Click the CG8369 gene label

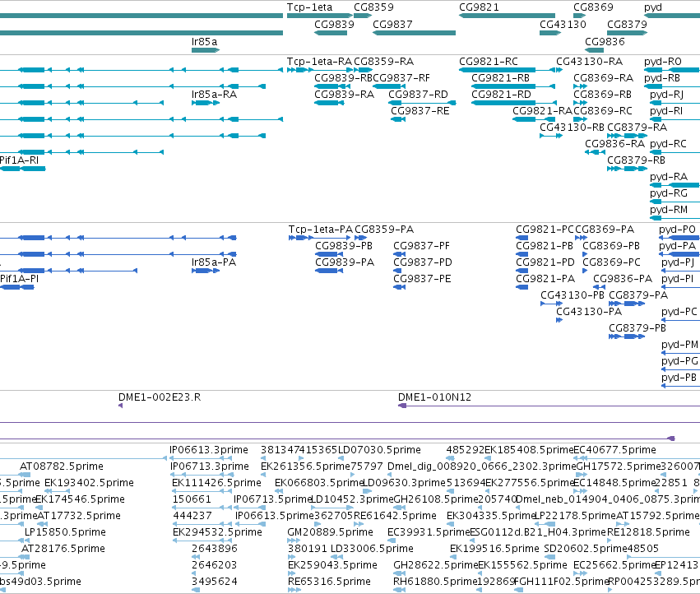point(593,7)
